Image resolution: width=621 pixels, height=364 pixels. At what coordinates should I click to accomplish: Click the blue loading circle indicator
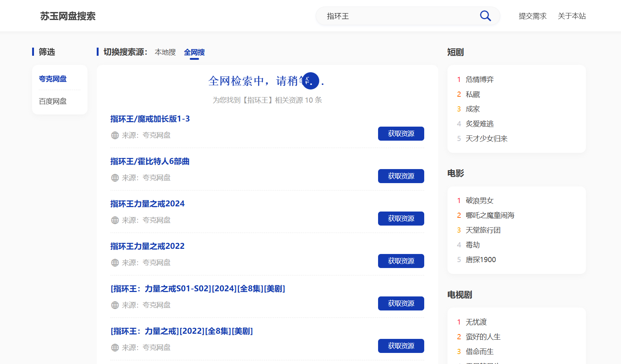[x=310, y=80]
